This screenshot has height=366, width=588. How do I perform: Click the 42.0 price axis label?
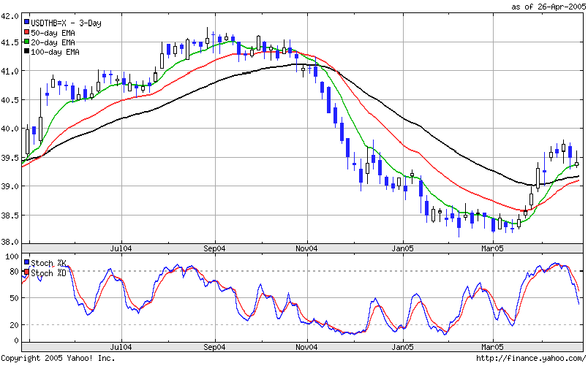coord(10,16)
